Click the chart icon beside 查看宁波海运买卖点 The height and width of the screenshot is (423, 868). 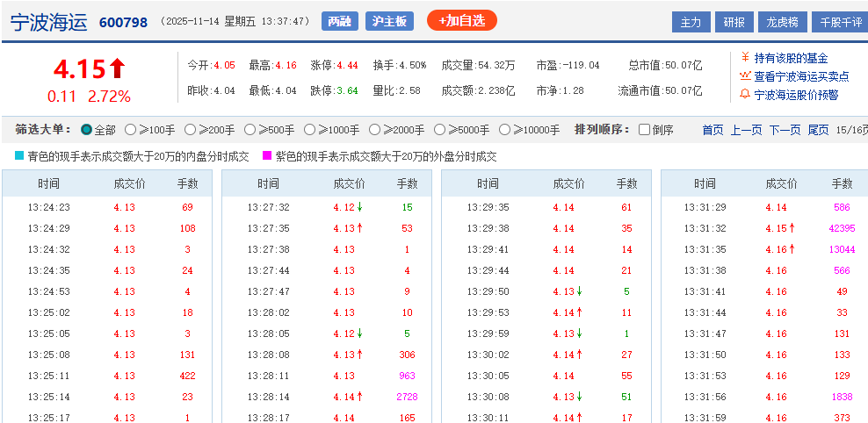744,75
